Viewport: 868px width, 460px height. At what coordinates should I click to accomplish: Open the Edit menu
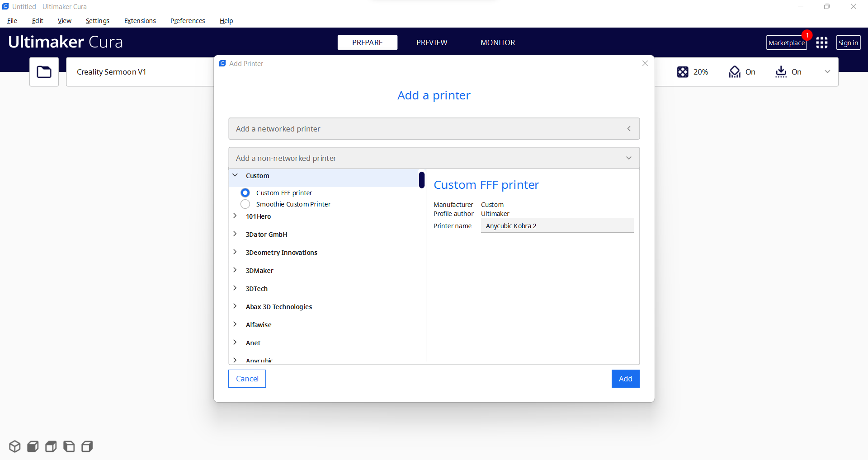coord(38,21)
